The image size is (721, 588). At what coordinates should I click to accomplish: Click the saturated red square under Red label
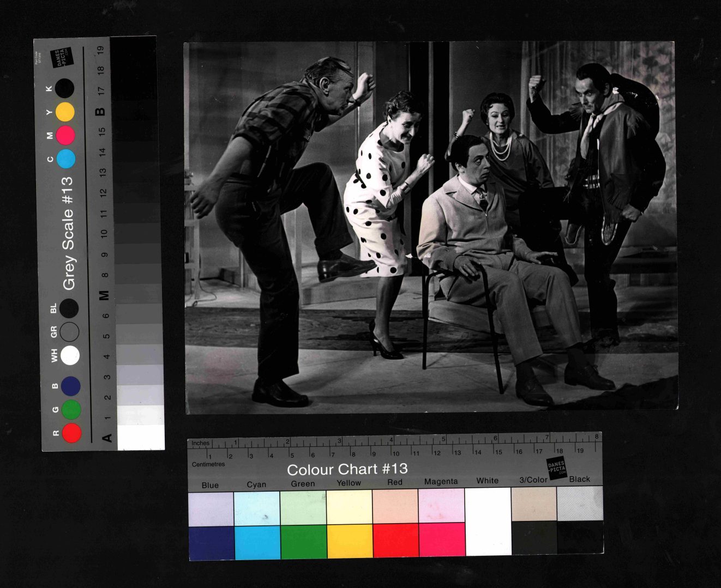pyautogui.click(x=395, y=541)
